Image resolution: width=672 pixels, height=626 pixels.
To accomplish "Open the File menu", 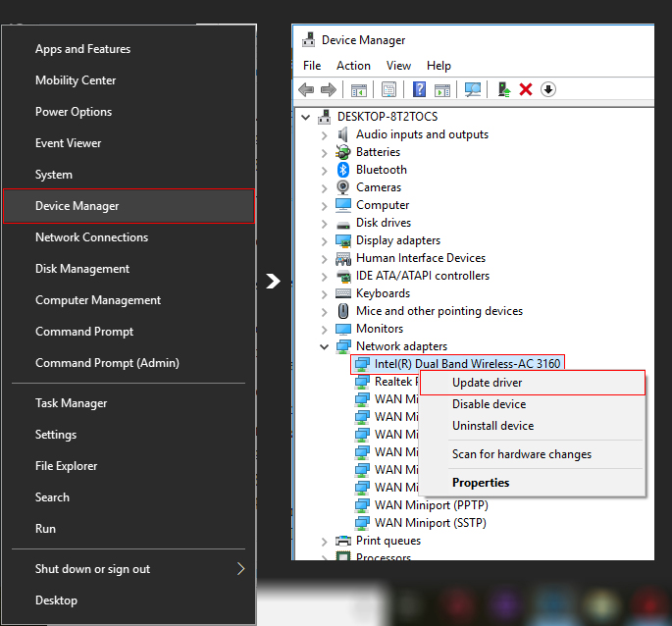I will 312,66.
